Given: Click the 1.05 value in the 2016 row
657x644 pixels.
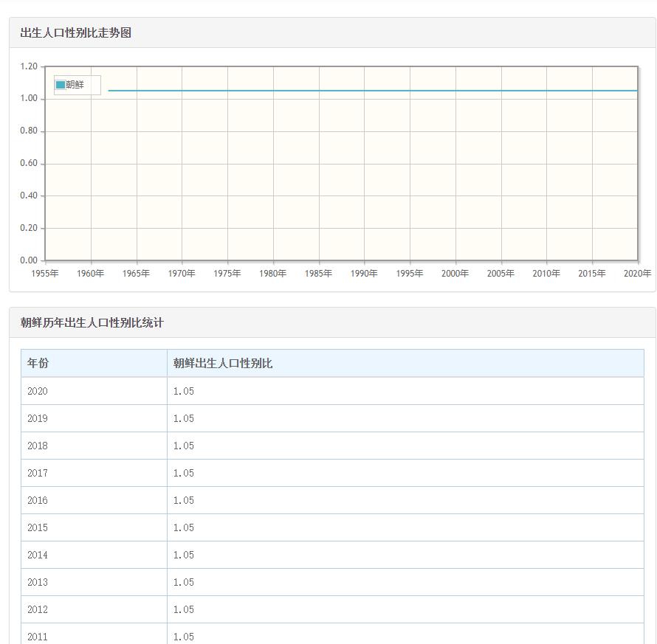Looking at the screenshot, I should [184, 500].
